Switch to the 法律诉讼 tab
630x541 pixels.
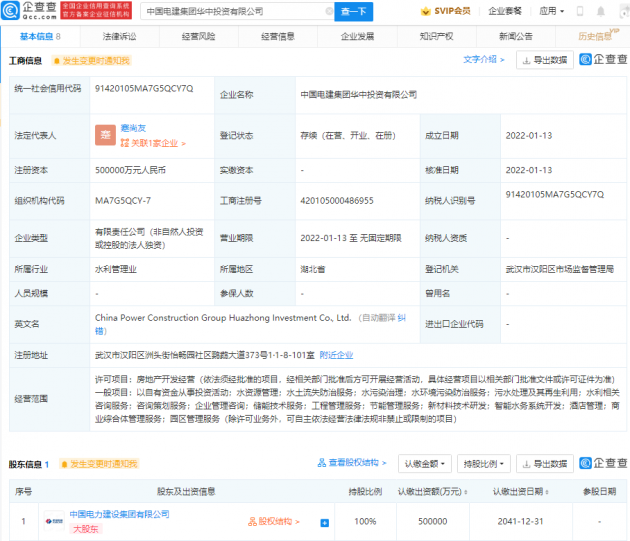pos(119,37)
